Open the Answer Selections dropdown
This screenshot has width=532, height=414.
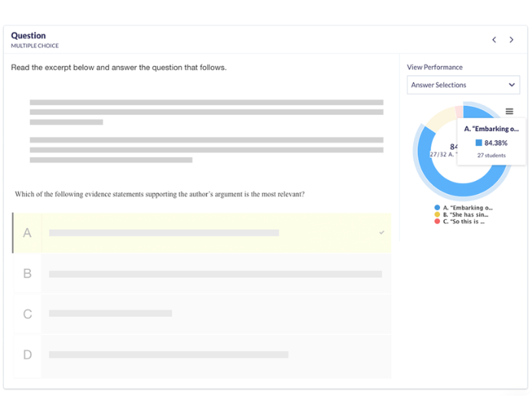coord(462,85)
